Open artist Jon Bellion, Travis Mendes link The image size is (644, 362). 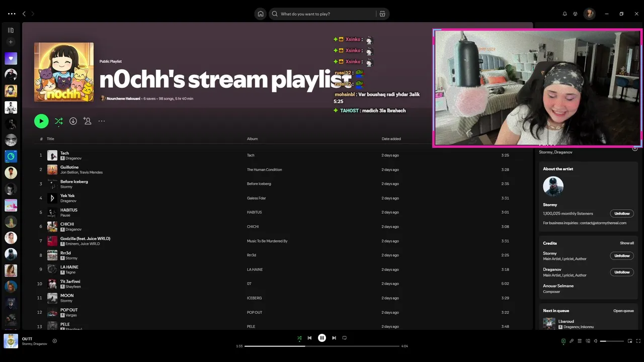coord(82,172)
